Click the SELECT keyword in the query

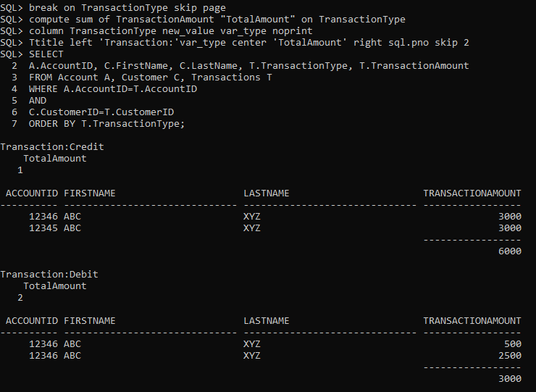pos(46,54)
